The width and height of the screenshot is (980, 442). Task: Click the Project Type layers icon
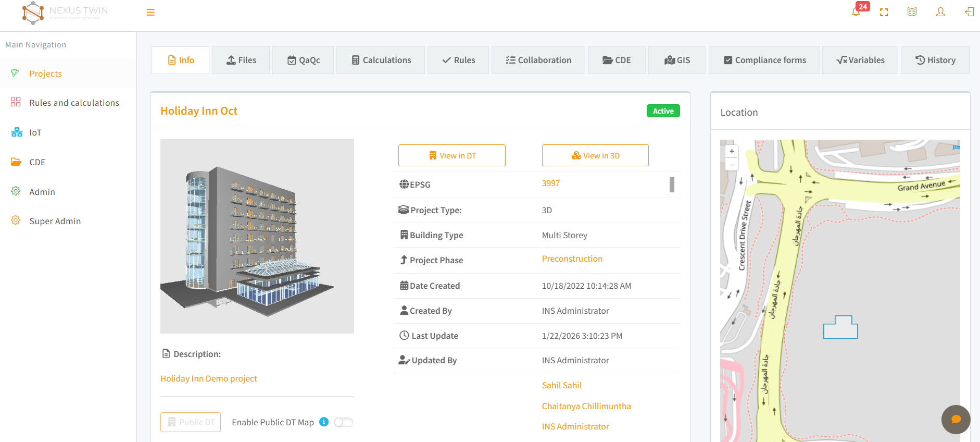tap(404, 210)
